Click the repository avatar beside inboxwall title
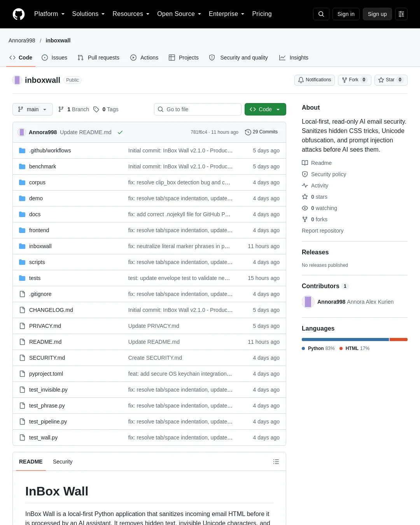The image size is (420, 525). click(x=17, y=80)
